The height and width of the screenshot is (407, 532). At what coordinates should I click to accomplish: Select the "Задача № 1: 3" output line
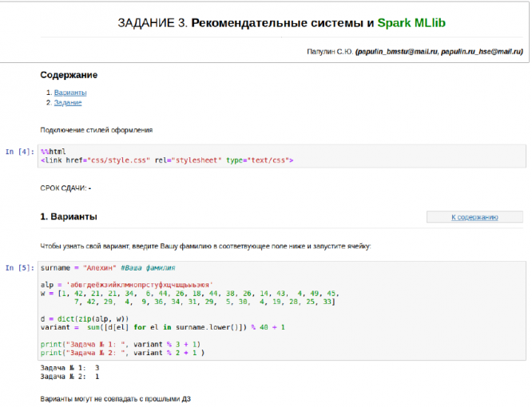70,367
